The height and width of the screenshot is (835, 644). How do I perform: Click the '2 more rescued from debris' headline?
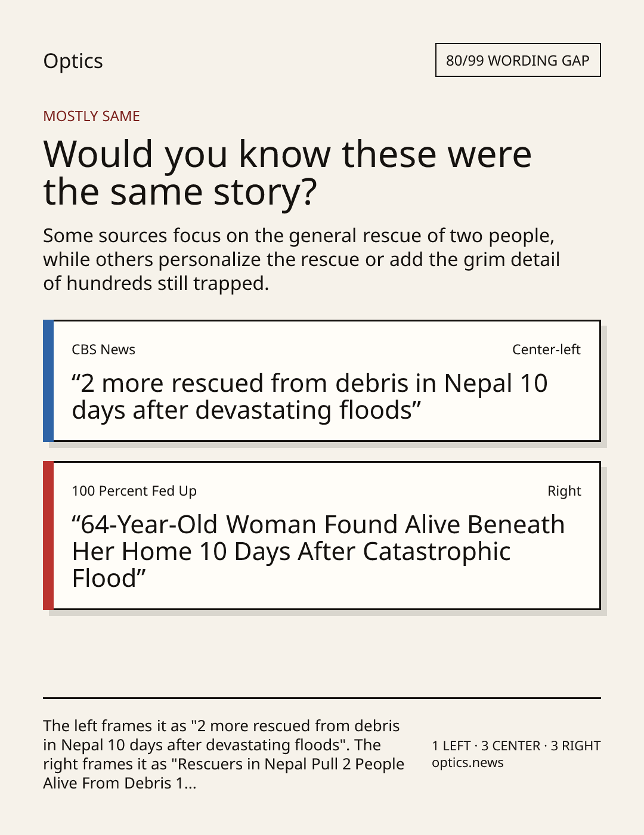[x=309, y=397]
